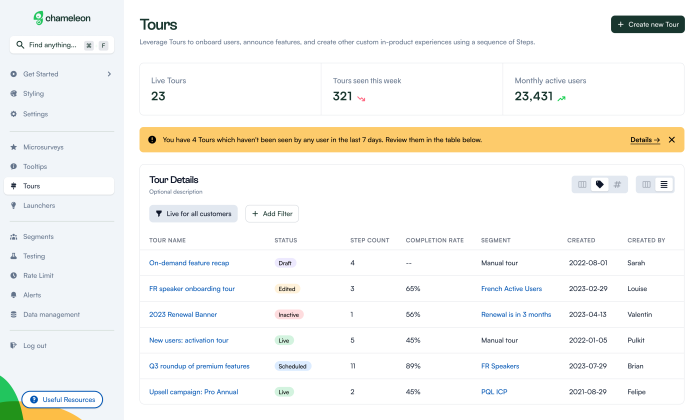Click the Data management database icon

pyautogui.click(x=13, y=315)
